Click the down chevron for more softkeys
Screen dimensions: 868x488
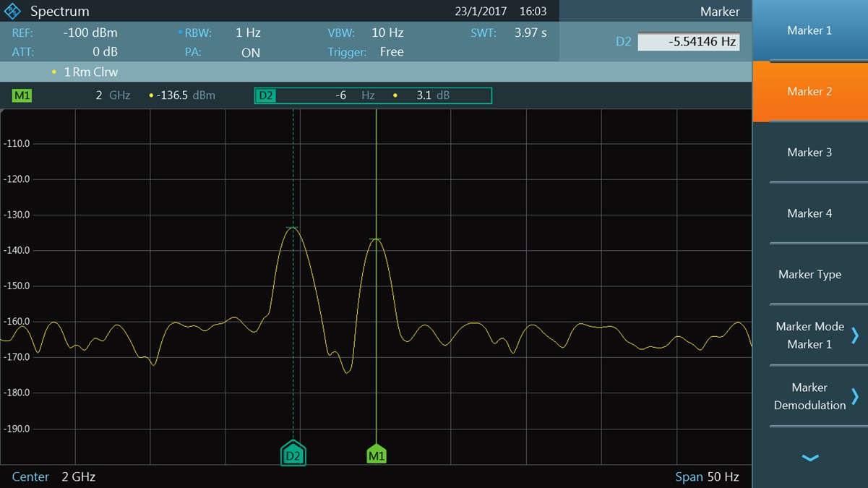pos(810,457)
